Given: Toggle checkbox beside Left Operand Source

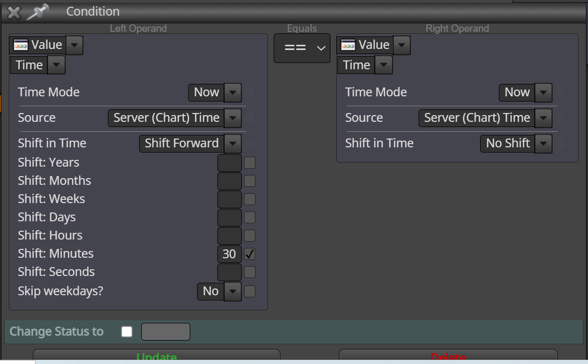Looking at the screenshot, I should (250, 118).
